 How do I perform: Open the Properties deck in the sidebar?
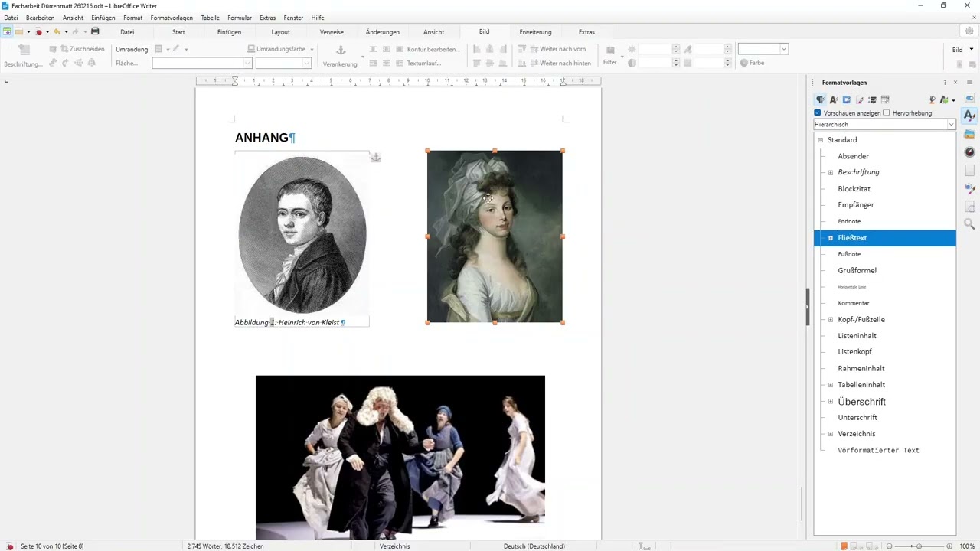pos(970,99)
